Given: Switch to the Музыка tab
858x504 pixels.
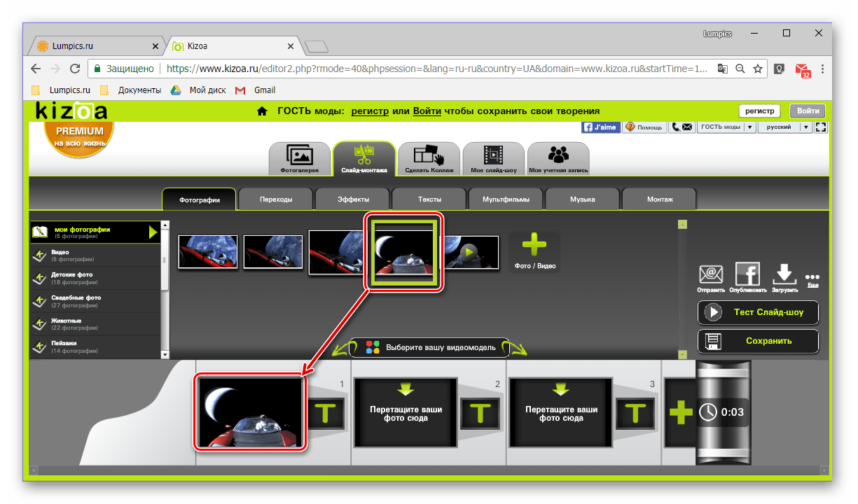Looking at the screenshot, I should (582, 199).
